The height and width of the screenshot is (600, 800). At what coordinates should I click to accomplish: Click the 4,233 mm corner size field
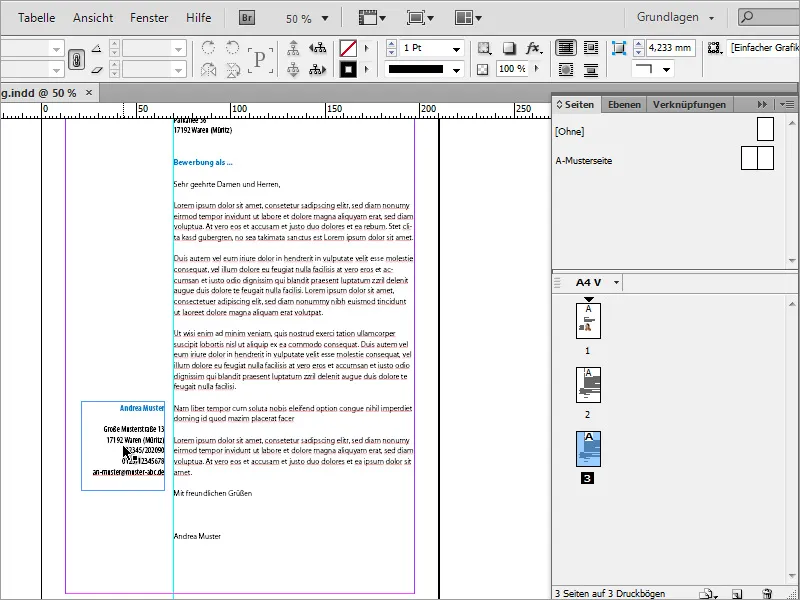pos(670,48)
